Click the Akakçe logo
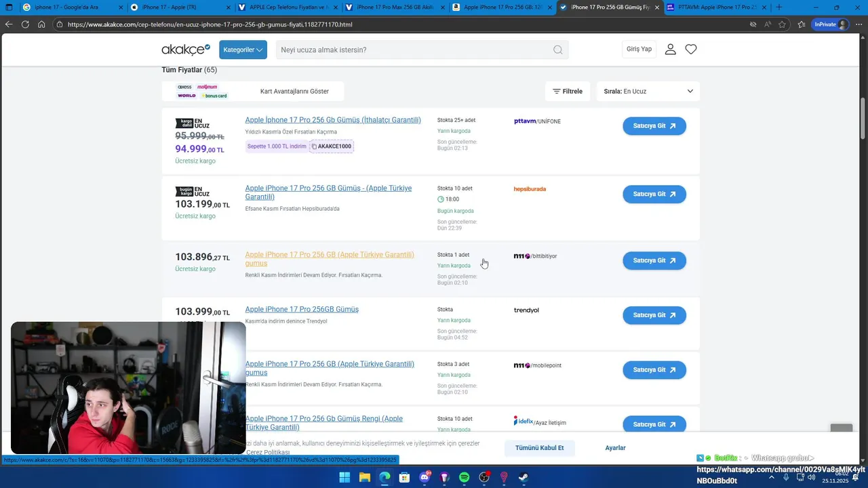Viewport: 868px width, 488px height. [x=186, y=49]
